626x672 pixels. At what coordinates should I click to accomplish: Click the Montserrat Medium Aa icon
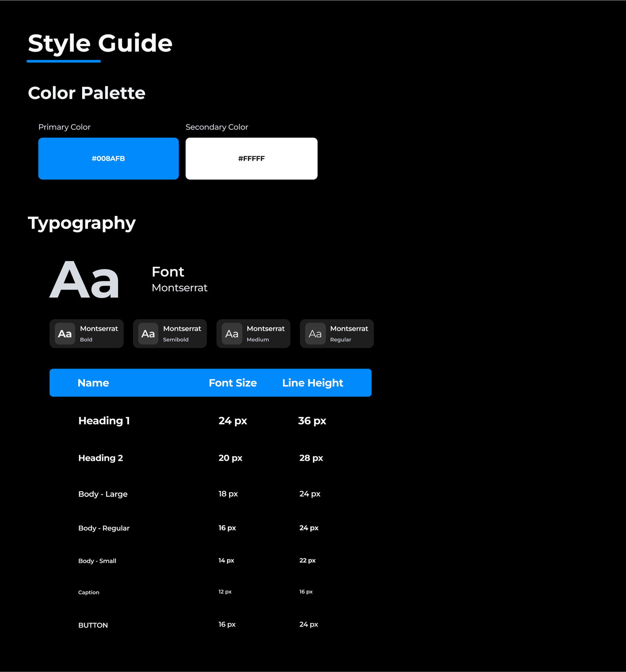(232, 334)
